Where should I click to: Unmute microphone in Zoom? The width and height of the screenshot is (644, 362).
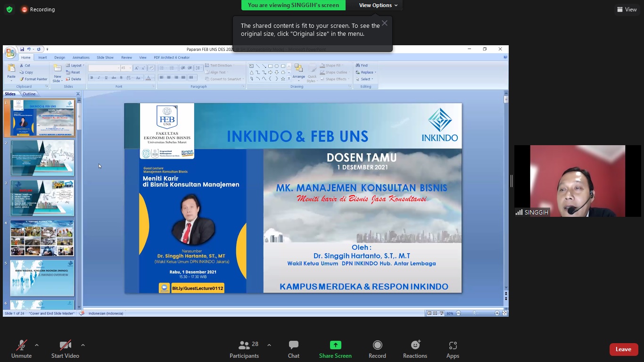(x=21, y=349)
